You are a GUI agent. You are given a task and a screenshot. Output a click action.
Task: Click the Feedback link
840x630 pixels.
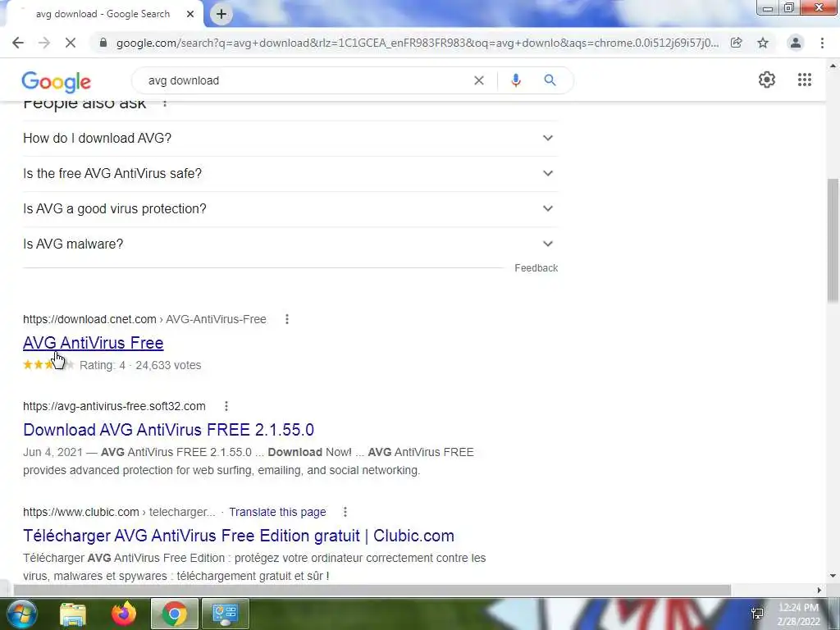point(536,268)
